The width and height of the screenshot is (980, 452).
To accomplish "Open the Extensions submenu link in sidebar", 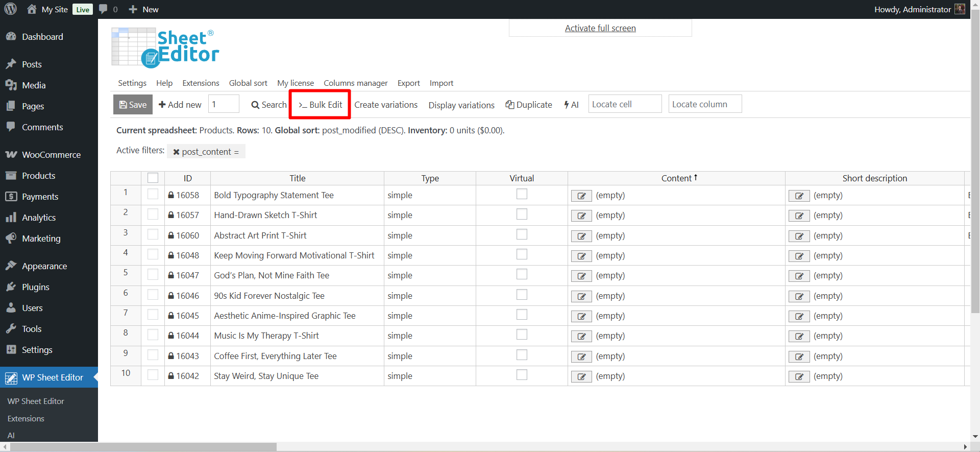I will click(26, 419).
